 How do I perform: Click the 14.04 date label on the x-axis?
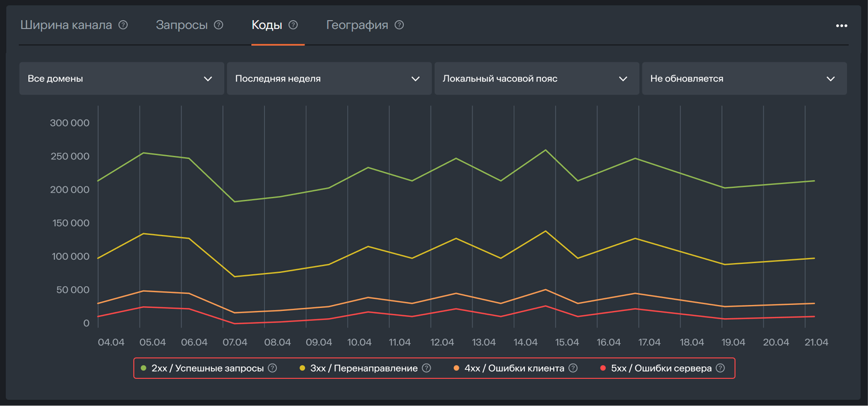click(x=525, y=342)
